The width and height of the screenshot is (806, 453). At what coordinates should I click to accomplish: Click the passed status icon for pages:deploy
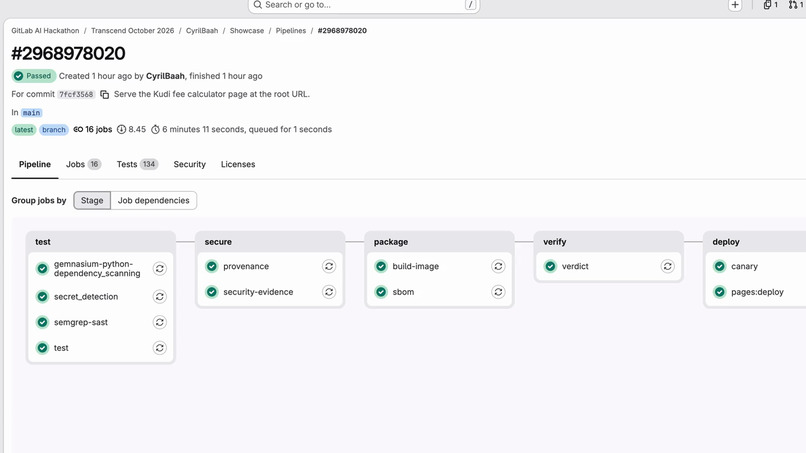pyautogui.click(x=719, y=292)
